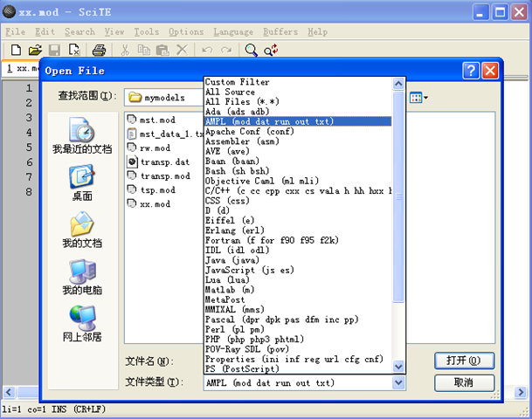This screenshot has width=532, height=419.
Task: Choose All Files (*.*) filter
Action: [298, 102]
